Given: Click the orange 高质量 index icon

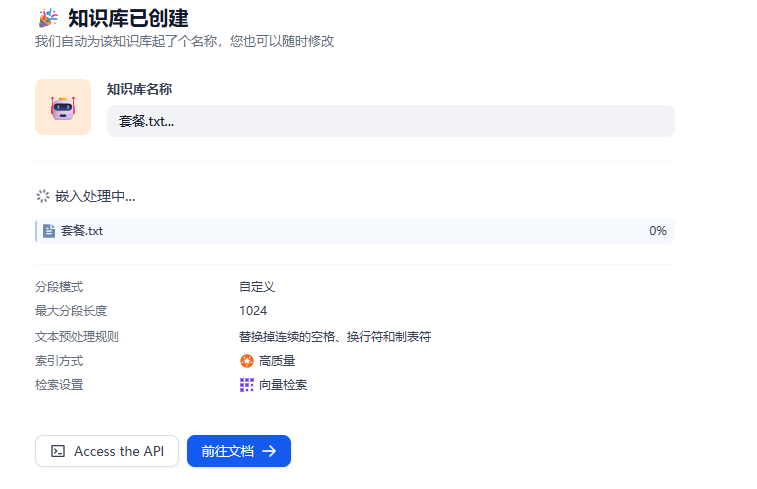Looking at the screenshot, I should (247, 361).
